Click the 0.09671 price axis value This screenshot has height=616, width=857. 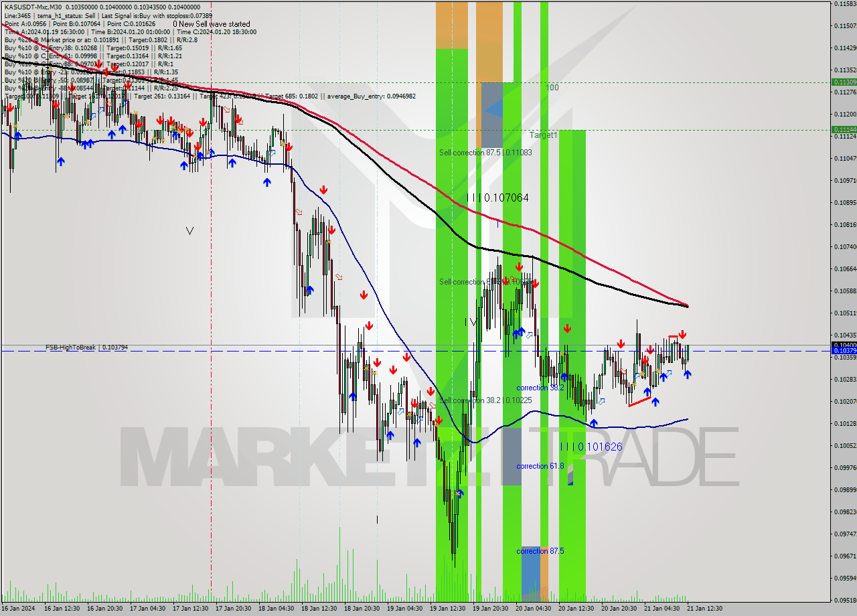click(x=845, y=556)
